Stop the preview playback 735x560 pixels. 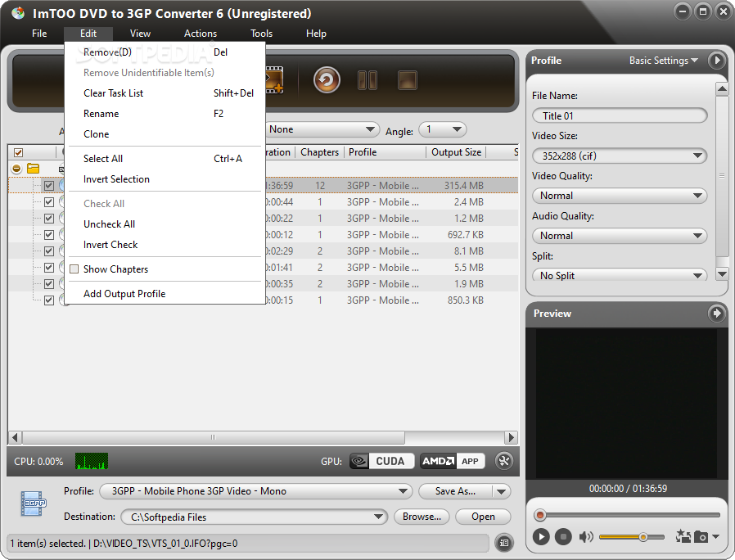563,536
